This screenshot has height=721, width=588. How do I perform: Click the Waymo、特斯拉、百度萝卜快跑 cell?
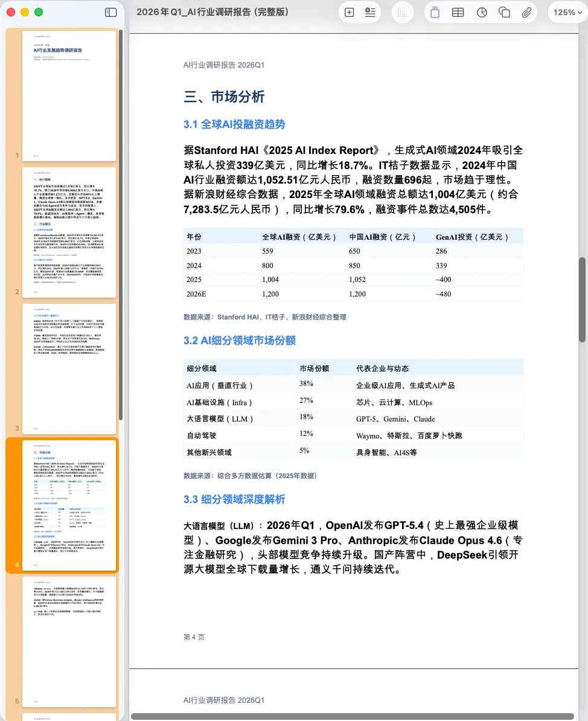pos(409,435)
